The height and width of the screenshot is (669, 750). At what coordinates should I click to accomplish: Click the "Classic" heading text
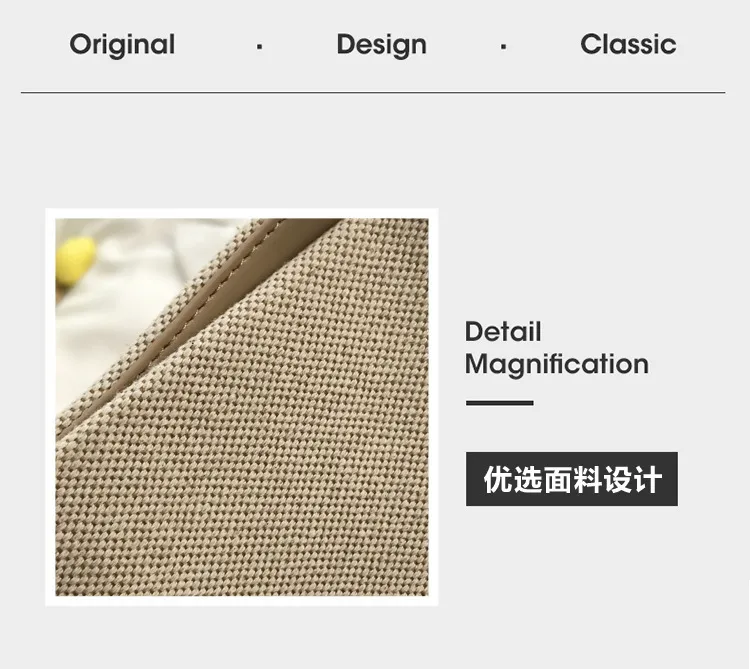pyautogui.click(x=628, y=44)
